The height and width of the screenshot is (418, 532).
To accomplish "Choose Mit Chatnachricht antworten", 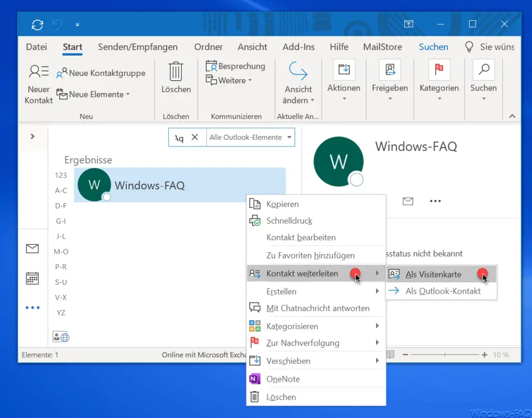I will [316, 308].
